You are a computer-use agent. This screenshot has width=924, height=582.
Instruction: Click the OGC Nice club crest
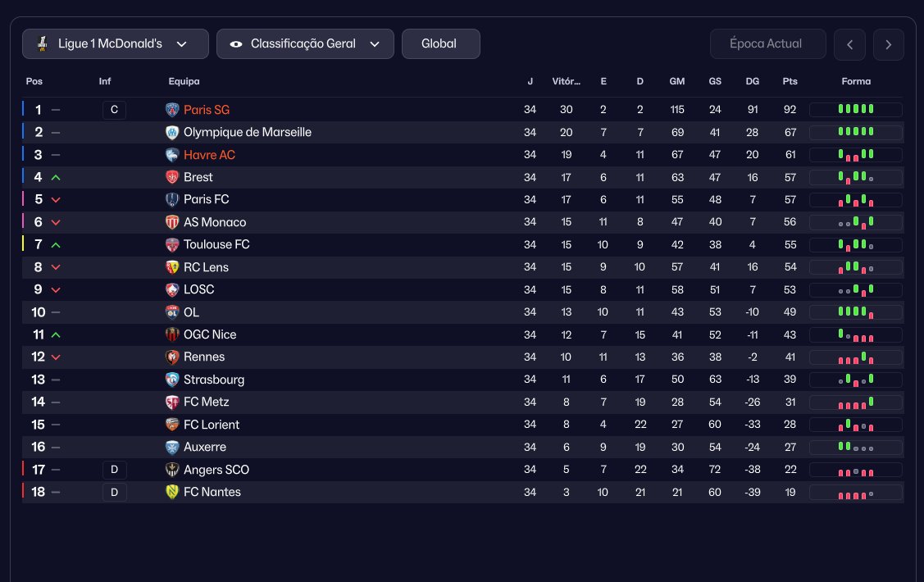click(172, 334)
